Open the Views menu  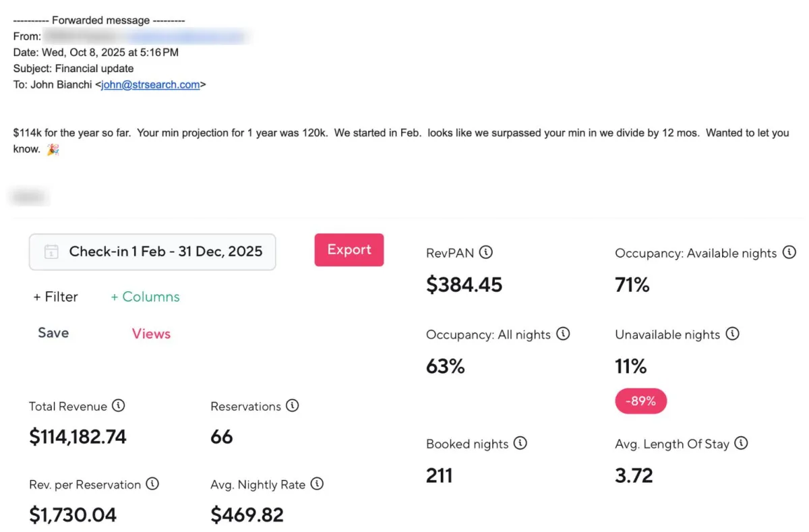pos(151,334)
